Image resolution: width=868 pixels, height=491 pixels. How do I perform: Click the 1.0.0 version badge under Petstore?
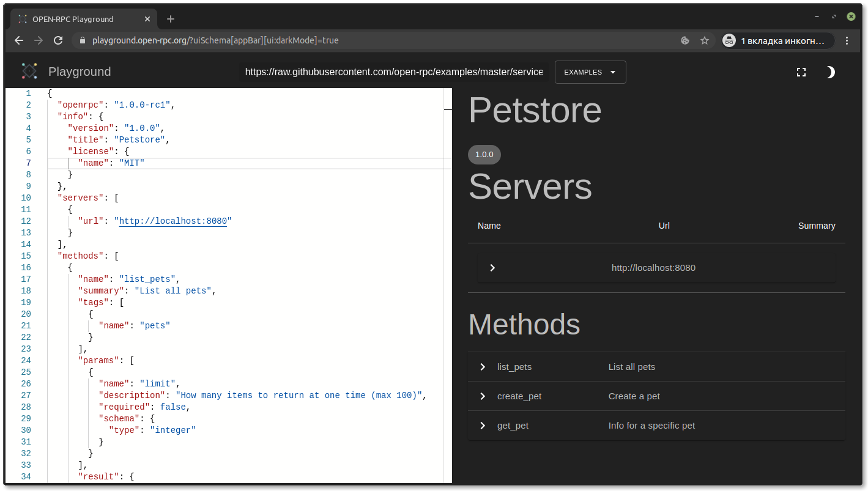click(x=484, y=155)
